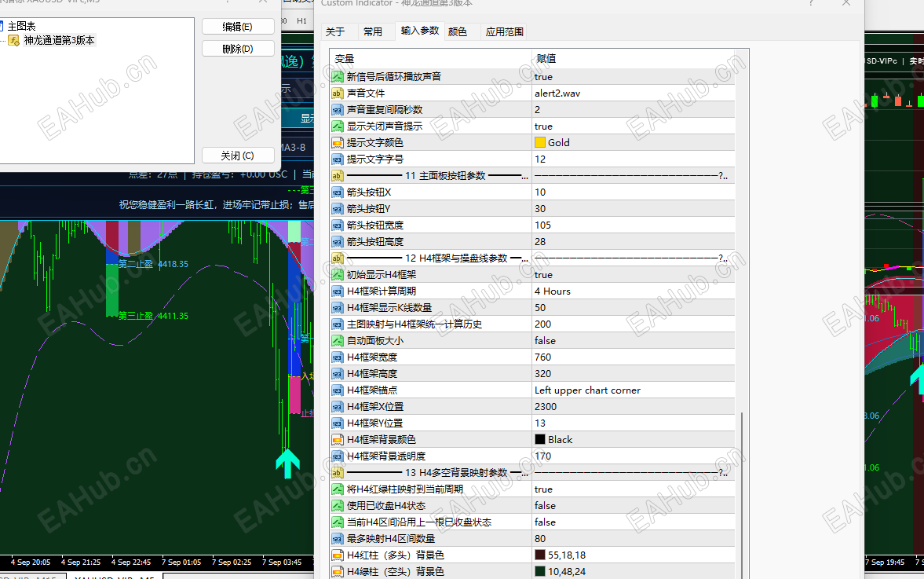Click the icon beside H4框架计算周期
Screen dimensions: 924x579
pos(337,291)
